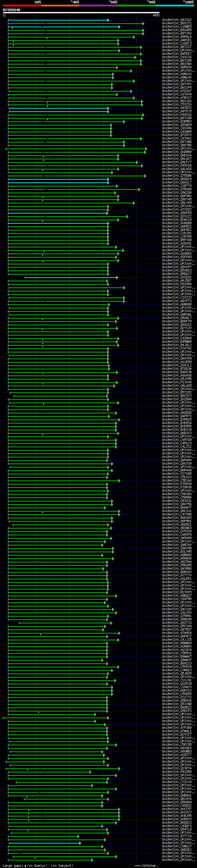Open hit UniRef100_Q9LYK9

coord(177,203)
